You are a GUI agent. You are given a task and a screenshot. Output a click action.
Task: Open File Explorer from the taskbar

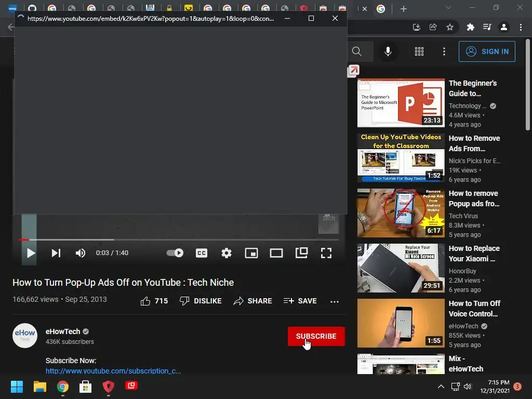[x=39, y=387]
